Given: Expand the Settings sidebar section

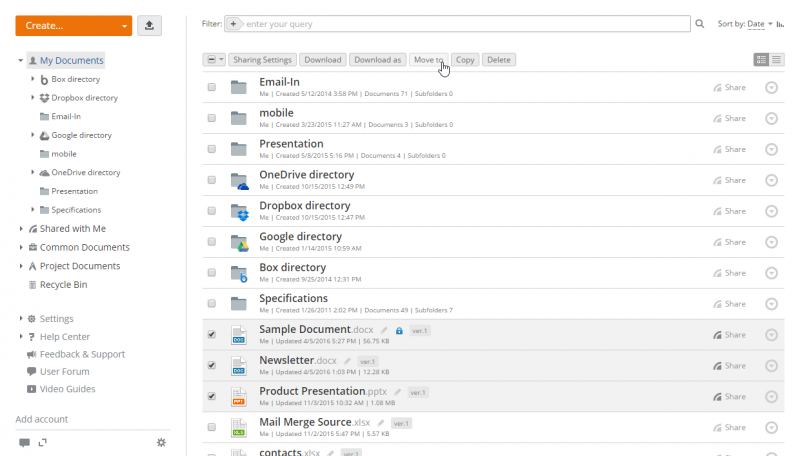Looking at the screenshot, I should [x=21, y=318].
